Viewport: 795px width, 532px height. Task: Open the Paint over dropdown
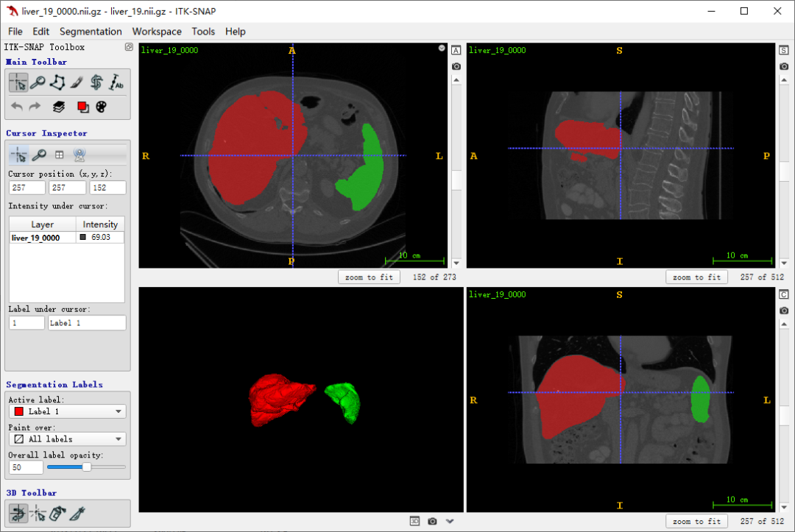point(68,439)
